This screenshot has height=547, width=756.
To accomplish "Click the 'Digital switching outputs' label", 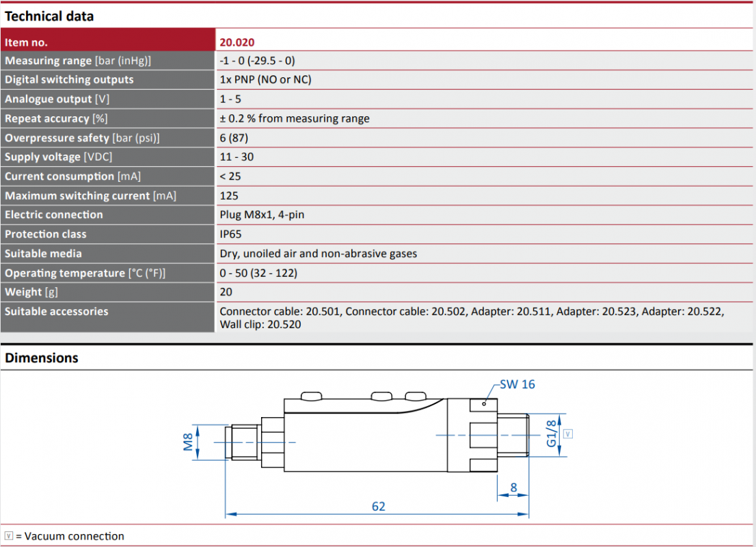I will tap(69, 79).
